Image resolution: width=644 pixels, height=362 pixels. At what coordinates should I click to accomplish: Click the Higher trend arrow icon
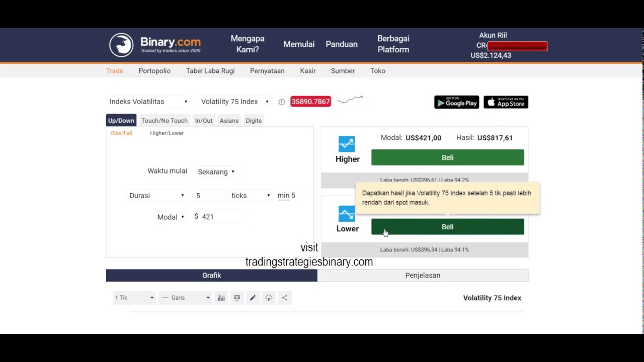point(347,144)
